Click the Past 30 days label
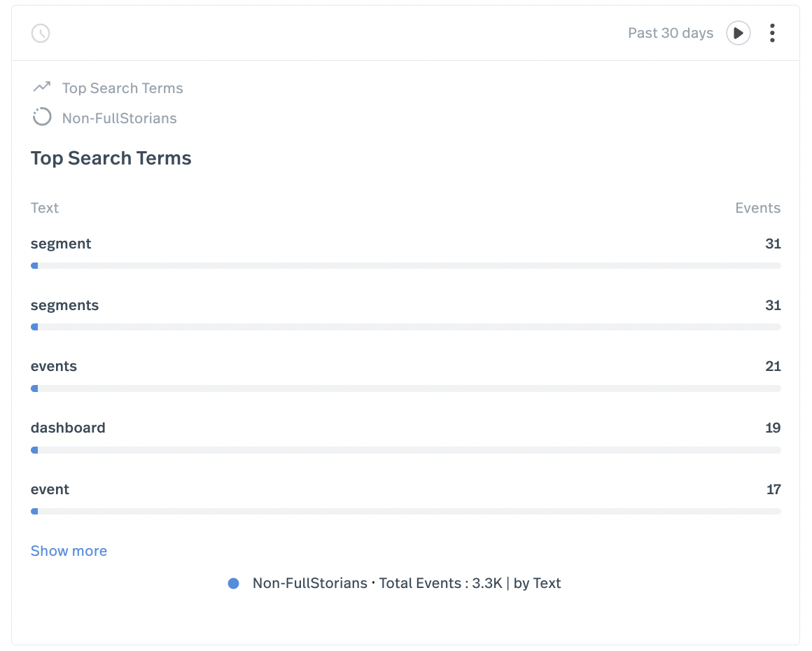This screenshot has height=651, width=812. pos(671,33)
